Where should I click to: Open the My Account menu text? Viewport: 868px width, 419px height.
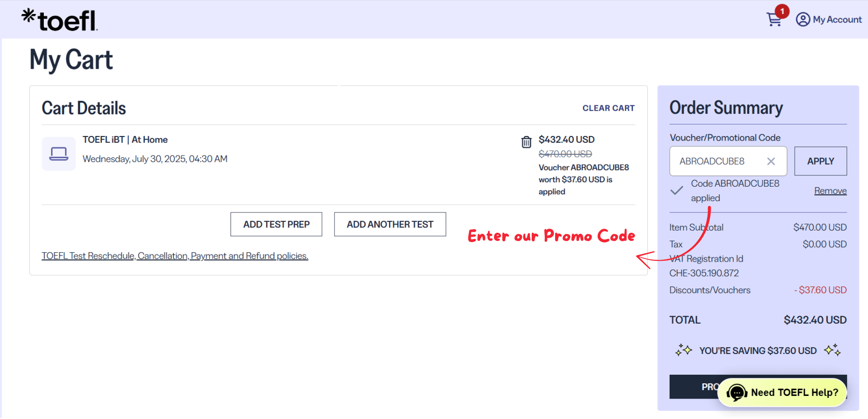pyautogui.click(x=837, y=19)
